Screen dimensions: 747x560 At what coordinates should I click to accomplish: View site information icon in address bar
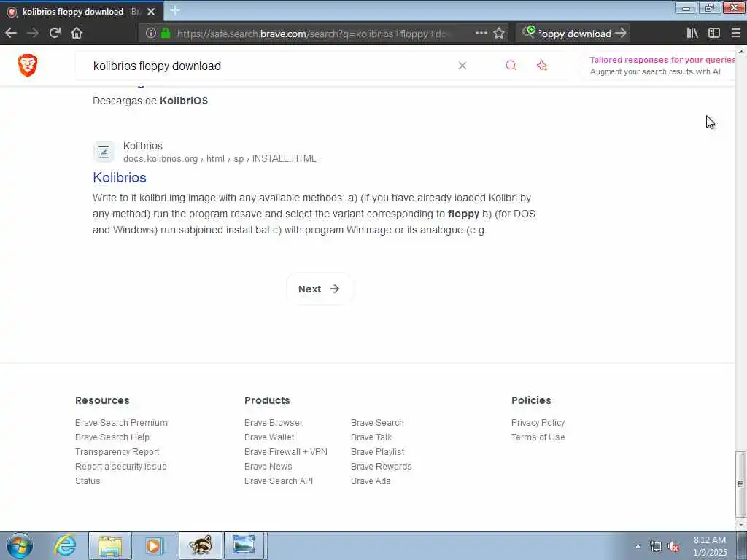pos(150,33)
